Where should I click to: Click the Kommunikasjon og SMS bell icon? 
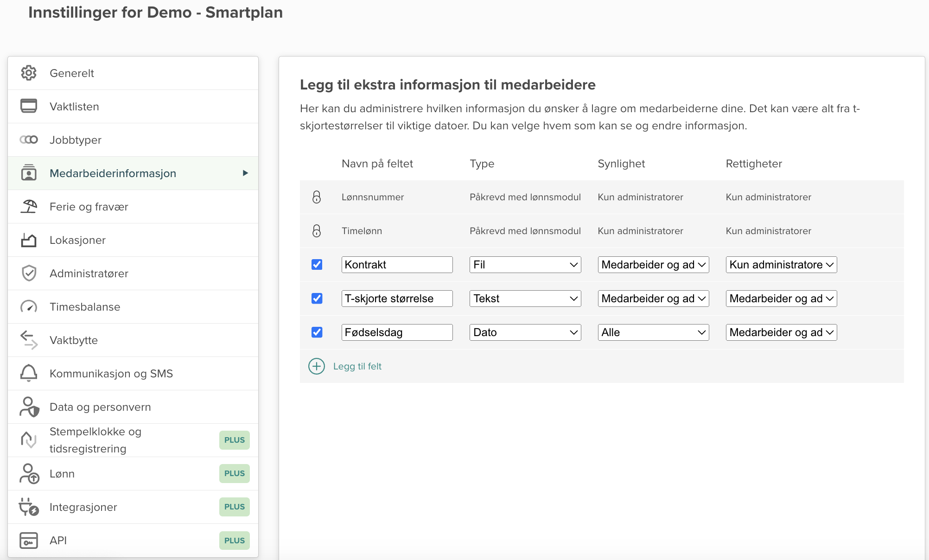29,373
